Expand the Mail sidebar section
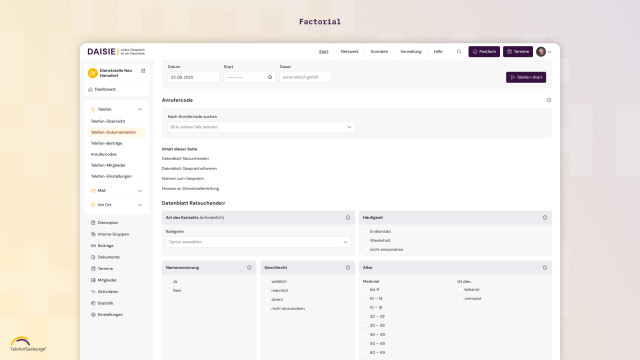This screenshot has height=360, width=640. 116,191
